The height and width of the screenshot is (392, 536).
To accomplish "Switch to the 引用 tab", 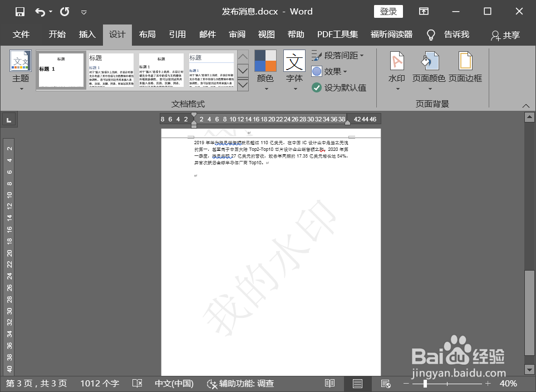I will (x=177, y=35).
